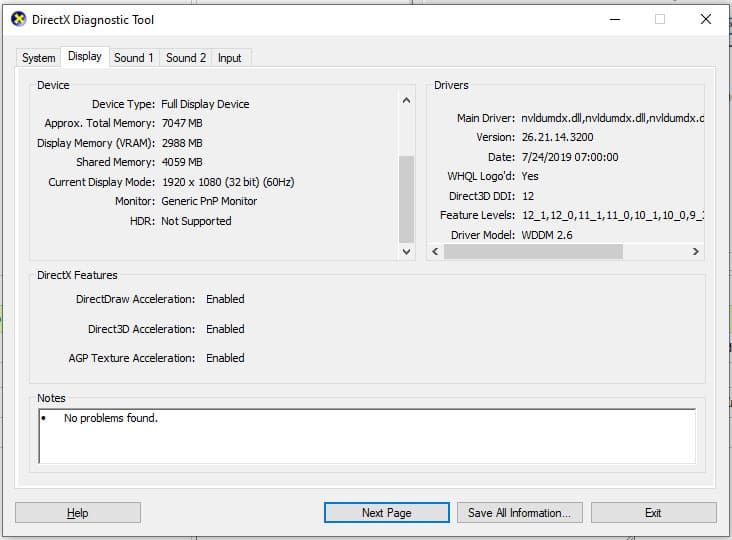Screen dimensions: 732x540
Task: Switch to the Input tab
Action: coord(229,58)
